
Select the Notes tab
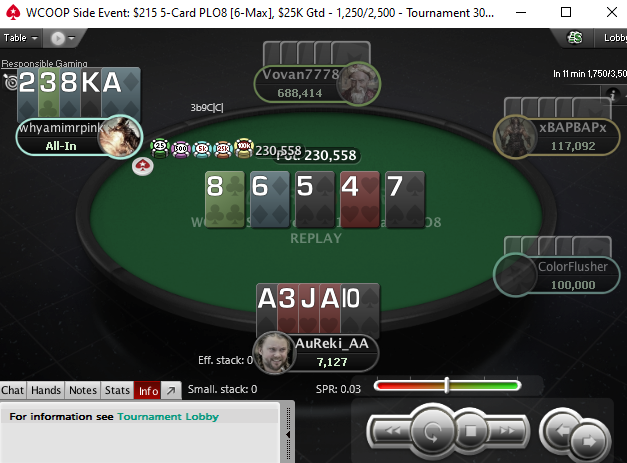pos(83,390)
